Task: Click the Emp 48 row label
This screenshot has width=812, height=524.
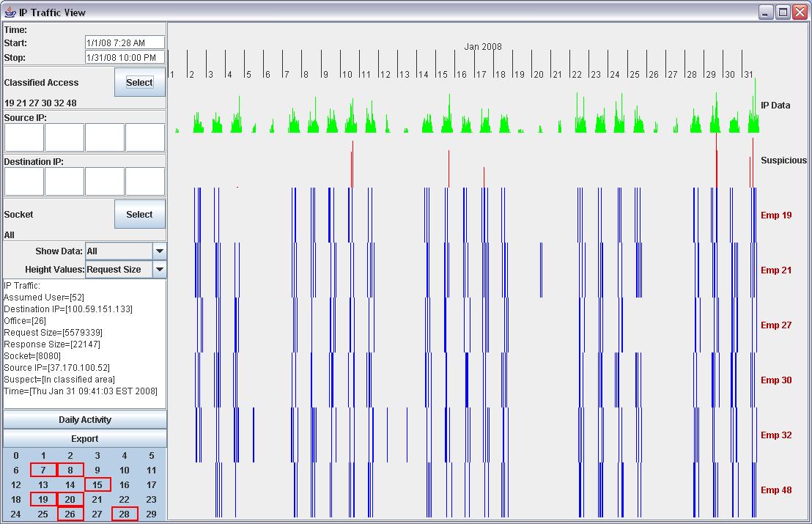Action: tap(776, 490)
